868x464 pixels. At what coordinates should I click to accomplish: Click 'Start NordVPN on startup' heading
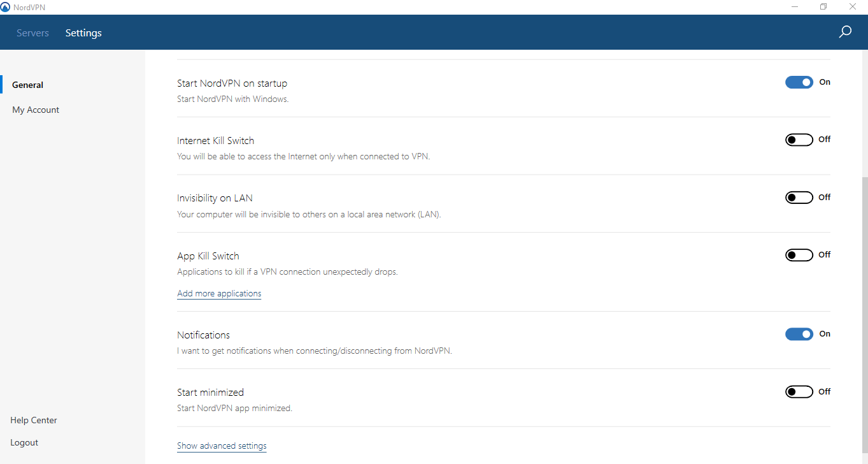(x=232, y=83)
